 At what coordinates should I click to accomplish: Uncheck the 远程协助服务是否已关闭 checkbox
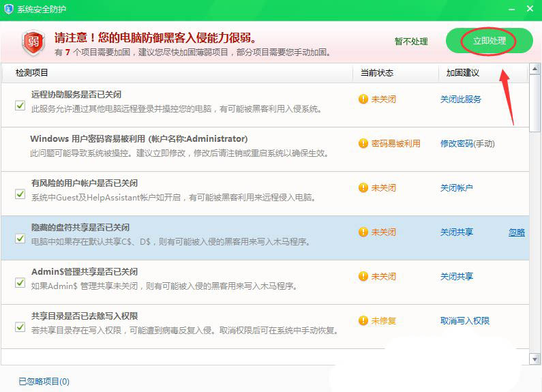[x=20, y=105]
